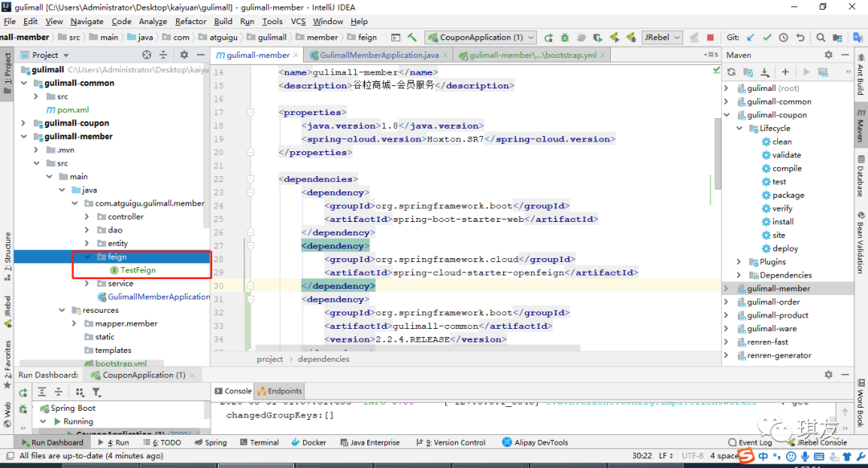Toggle the Terminal tool window button
868x468 pixels.
click(x=259, y=442)
